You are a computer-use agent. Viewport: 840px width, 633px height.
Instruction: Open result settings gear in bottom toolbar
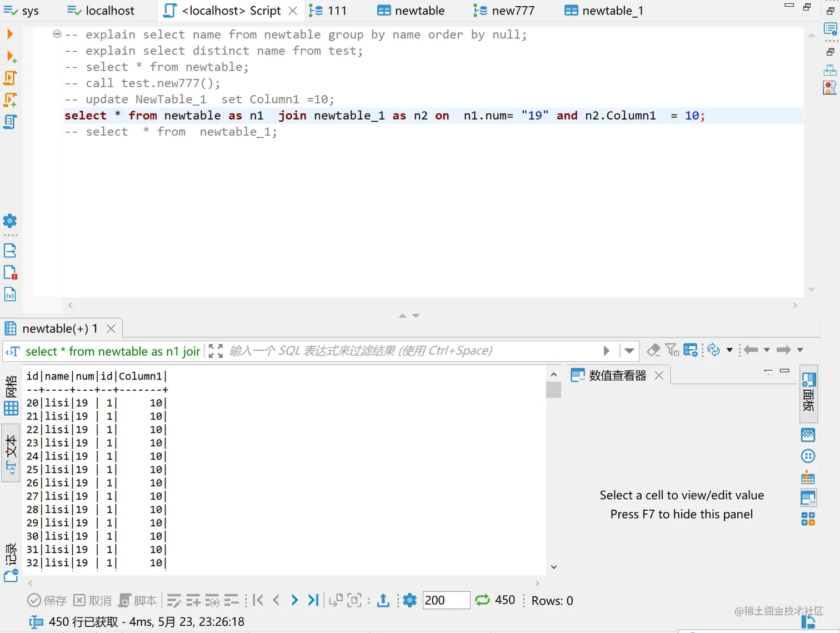[410, 600]
